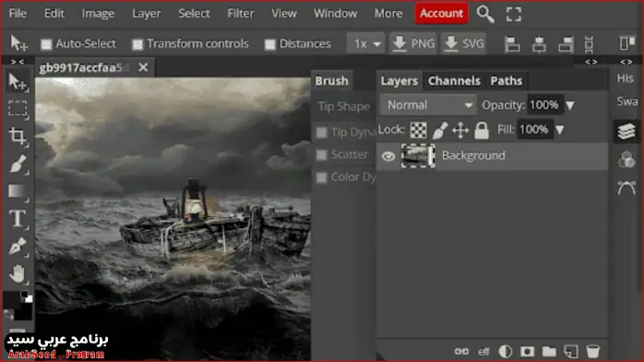Switch to the Channels tab
Viewport: 644px width, 362px height.
pos(454,81)
